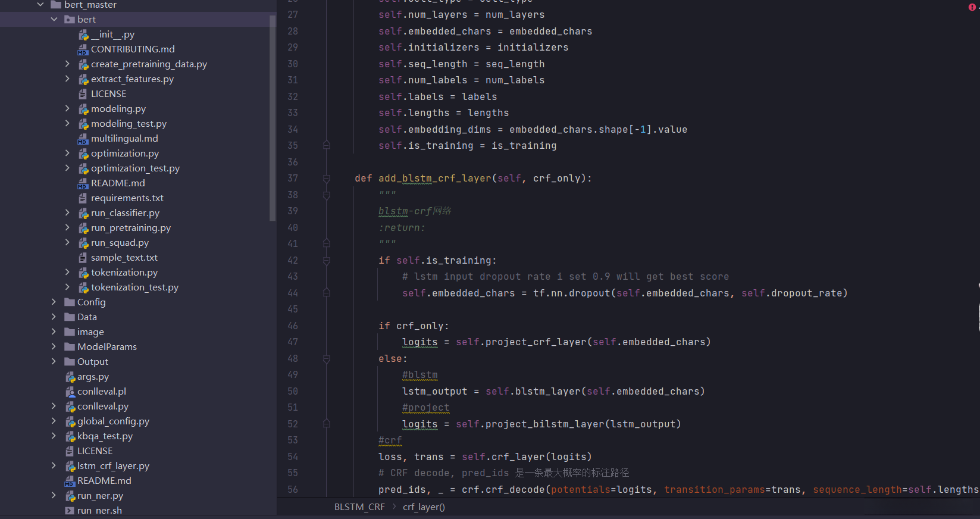
Task: Expand the Data folder
Action: (54, 317)
